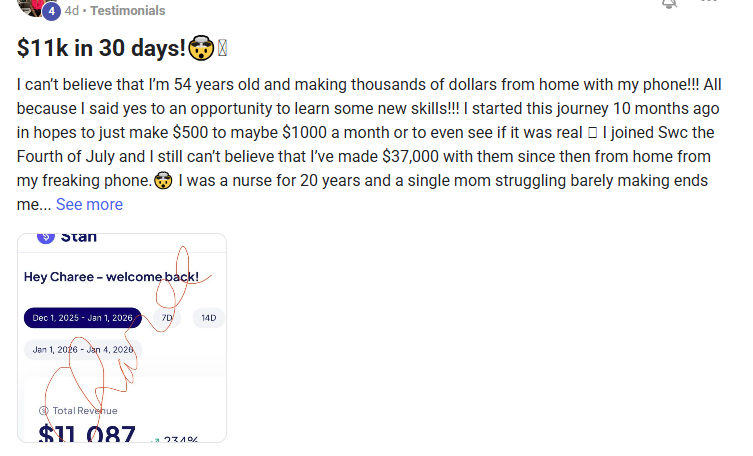
Task: Click the Total Revenue dollar icon
Action: coord(42,410)
